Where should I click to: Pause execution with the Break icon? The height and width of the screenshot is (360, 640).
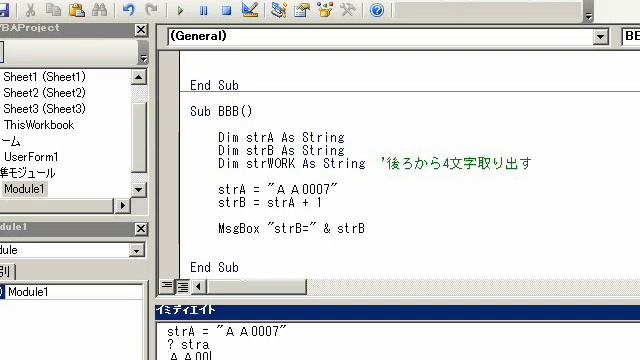(204, 10)
